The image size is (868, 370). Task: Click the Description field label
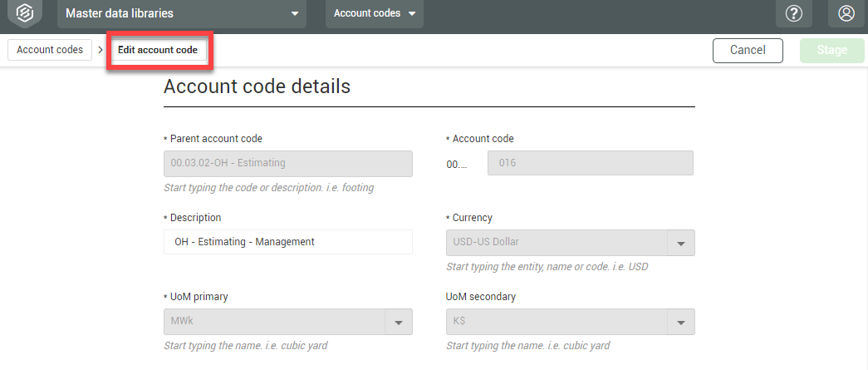tap(195, 218)
